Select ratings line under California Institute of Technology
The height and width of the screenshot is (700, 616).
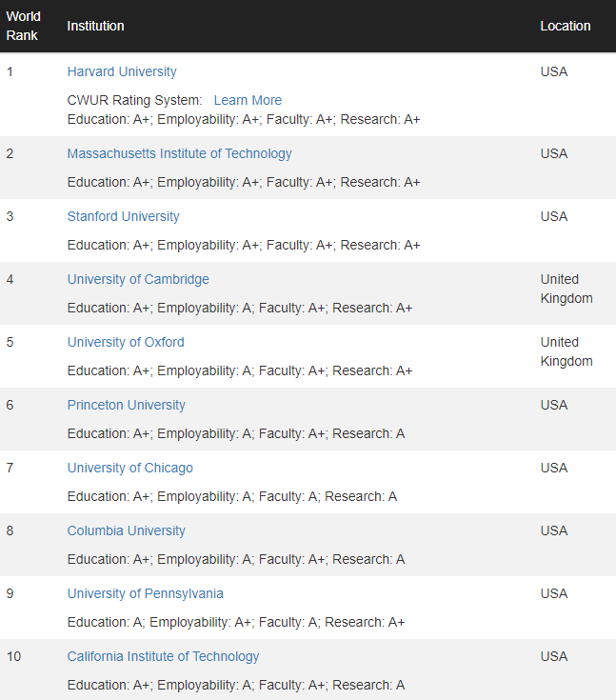point(236,686)
